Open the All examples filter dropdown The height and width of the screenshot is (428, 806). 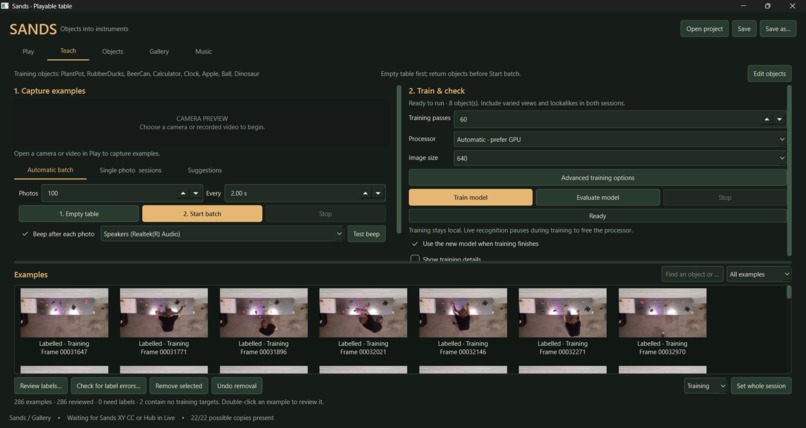(759, 274)
